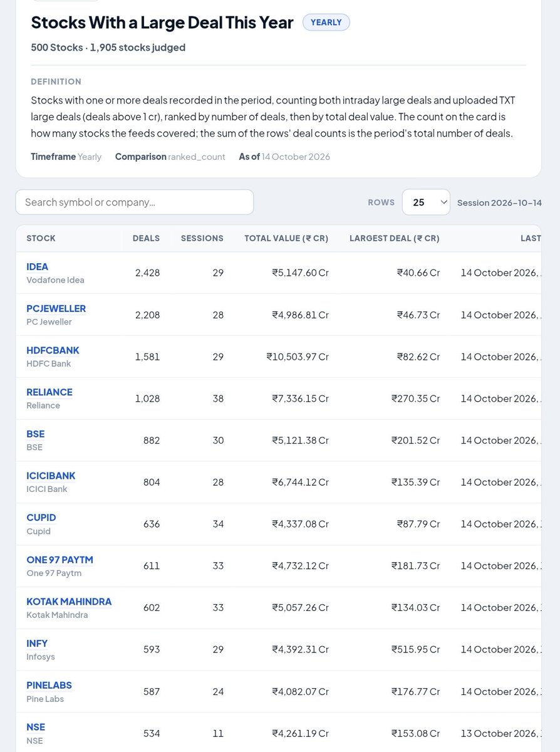Open the BSE stock link

[x=36, y=434]
